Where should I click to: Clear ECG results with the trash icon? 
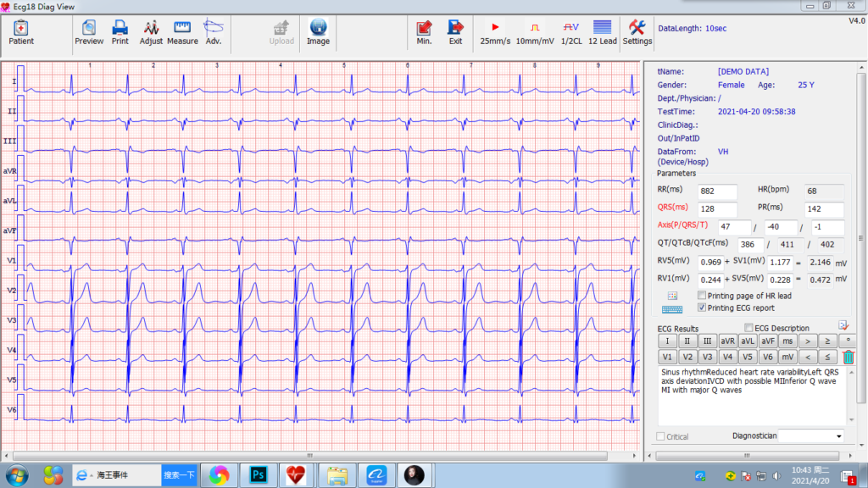coord(849,357)
